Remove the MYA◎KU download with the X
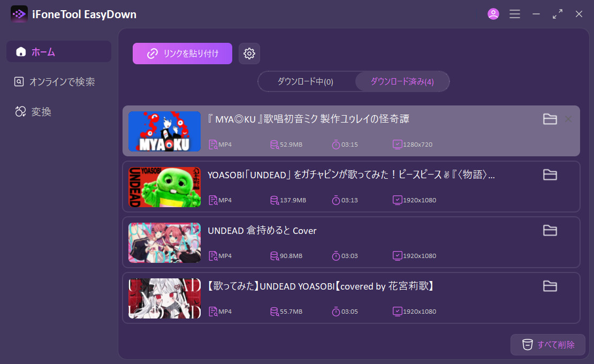The height and width of the screenshot is (364, 594). (x=568, y=119)
